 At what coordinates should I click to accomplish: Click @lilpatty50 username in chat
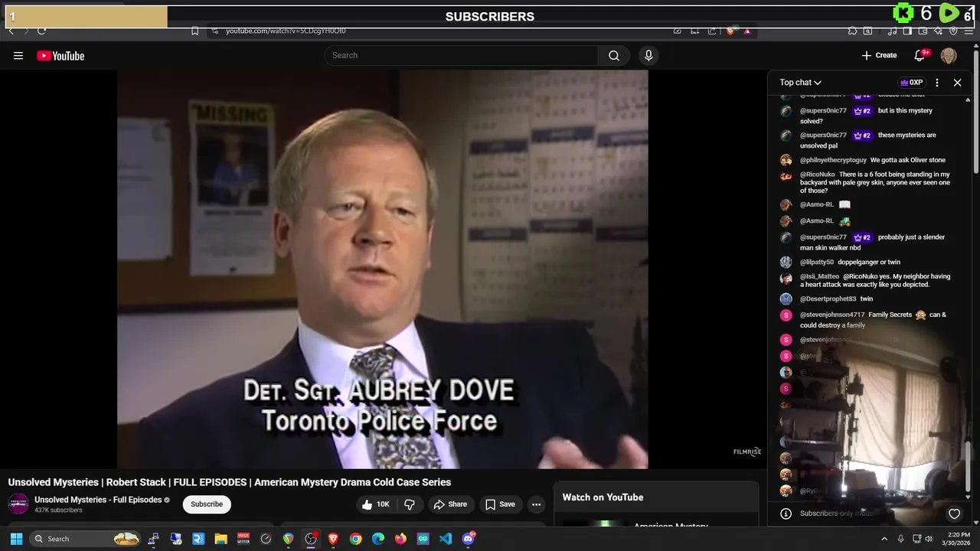pos(817,262)
